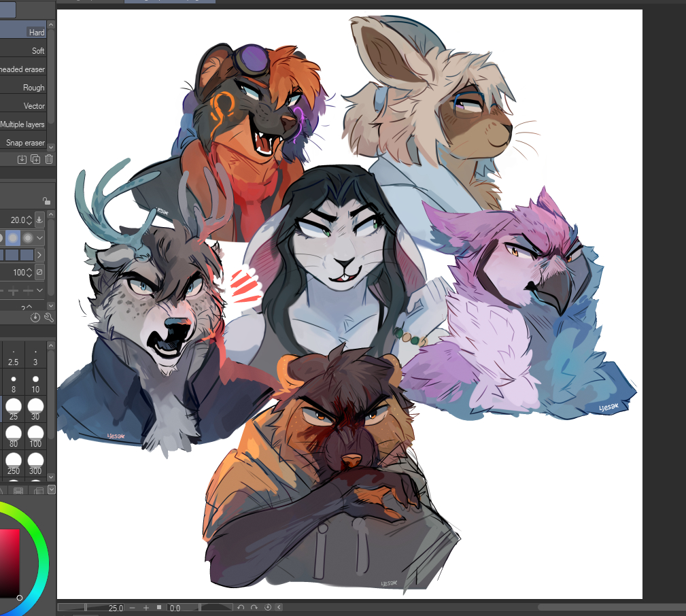Viewport: 686px width, 616px height.
Task: Select the 30 brush size preset
Action: 35,409
